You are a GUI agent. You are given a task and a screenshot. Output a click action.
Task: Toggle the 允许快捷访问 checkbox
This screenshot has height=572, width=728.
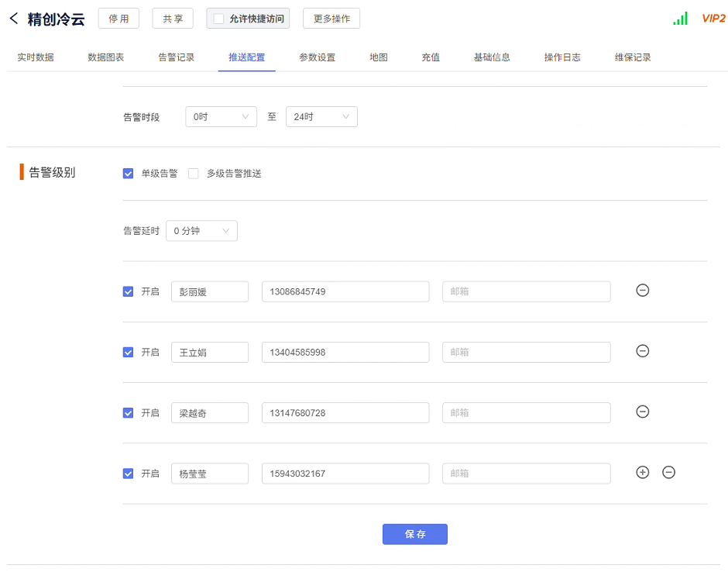pos(218,19)
